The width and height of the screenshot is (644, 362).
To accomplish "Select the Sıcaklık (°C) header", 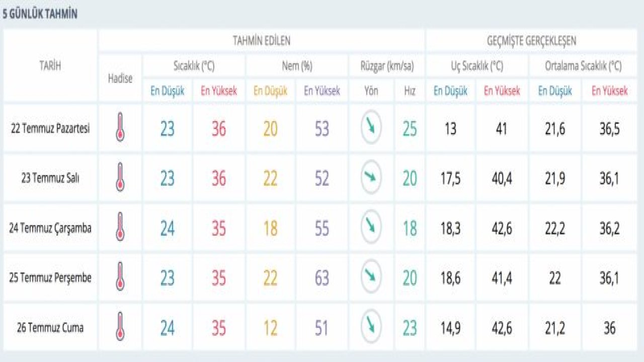I will tap(194, 66).
